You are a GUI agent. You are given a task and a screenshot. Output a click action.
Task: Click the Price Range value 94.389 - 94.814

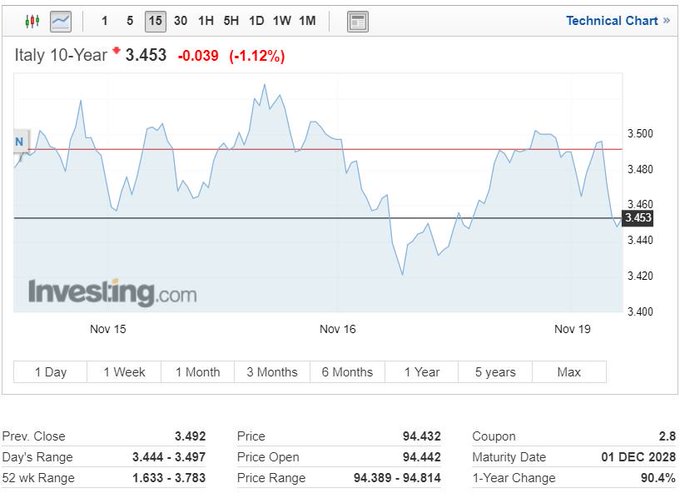397,478
